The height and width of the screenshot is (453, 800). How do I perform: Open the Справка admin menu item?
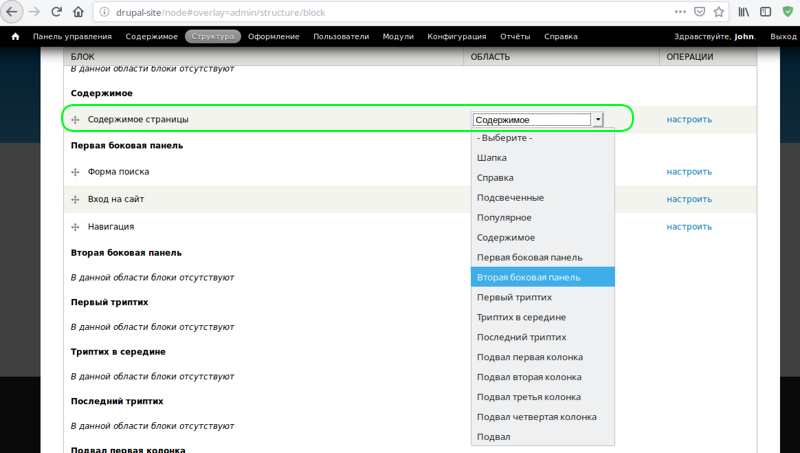[x=561, y=37]
